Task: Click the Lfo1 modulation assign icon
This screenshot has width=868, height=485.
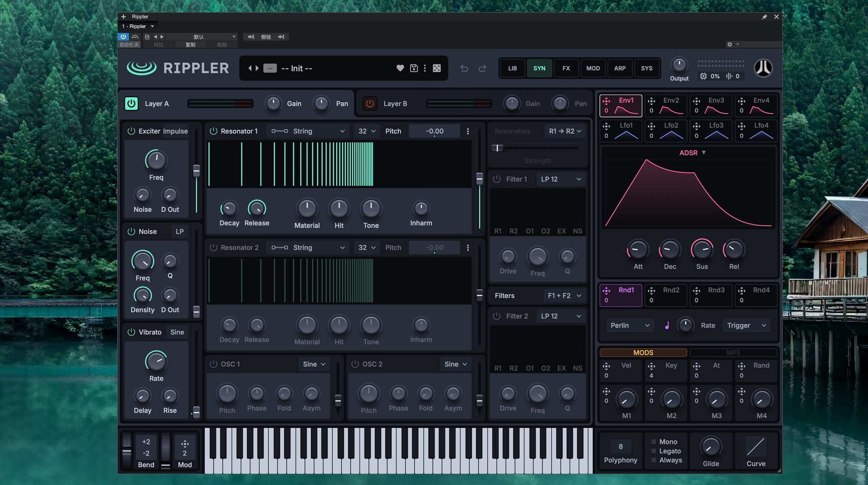Action: (x=607, y=126)
